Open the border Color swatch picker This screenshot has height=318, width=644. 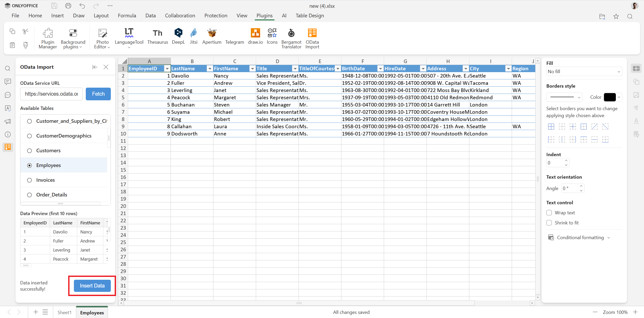pyautogui.click(x=610, y=97)
